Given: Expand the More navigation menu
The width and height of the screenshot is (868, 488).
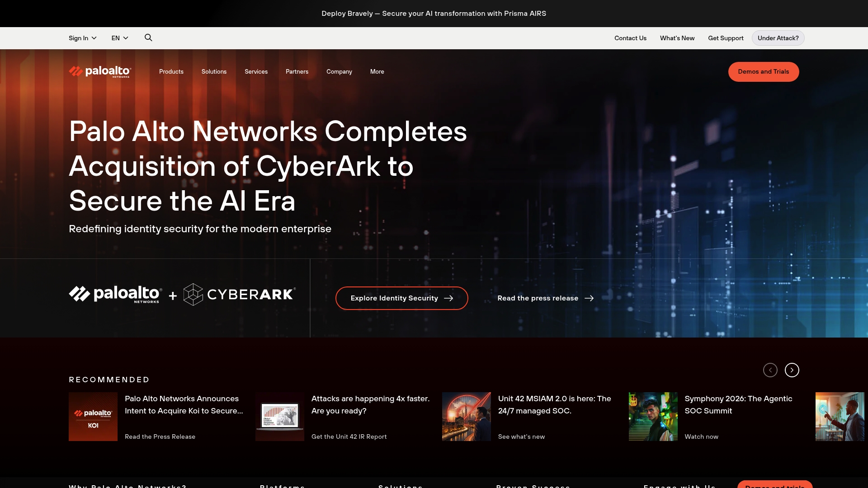Looking at the screenshot, I should [377, 71].
